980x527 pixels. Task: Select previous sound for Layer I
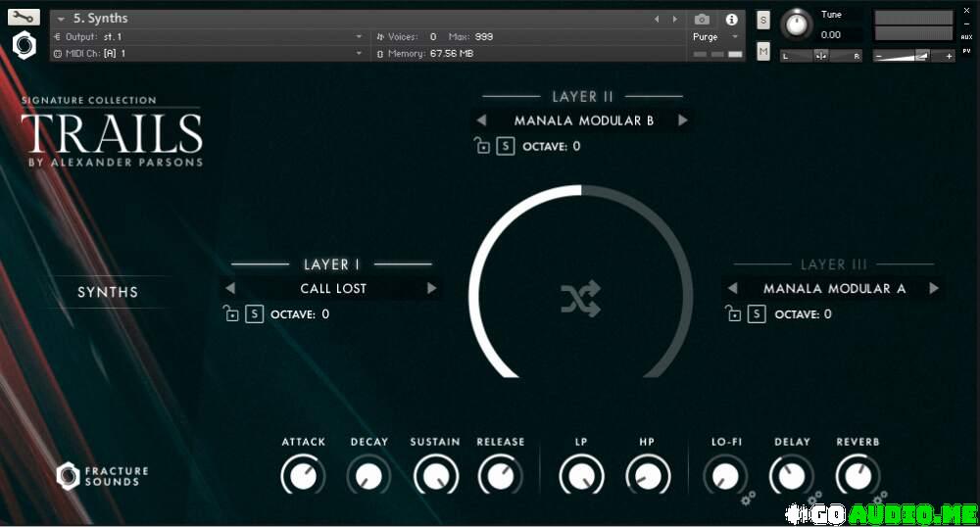point(230,288)
